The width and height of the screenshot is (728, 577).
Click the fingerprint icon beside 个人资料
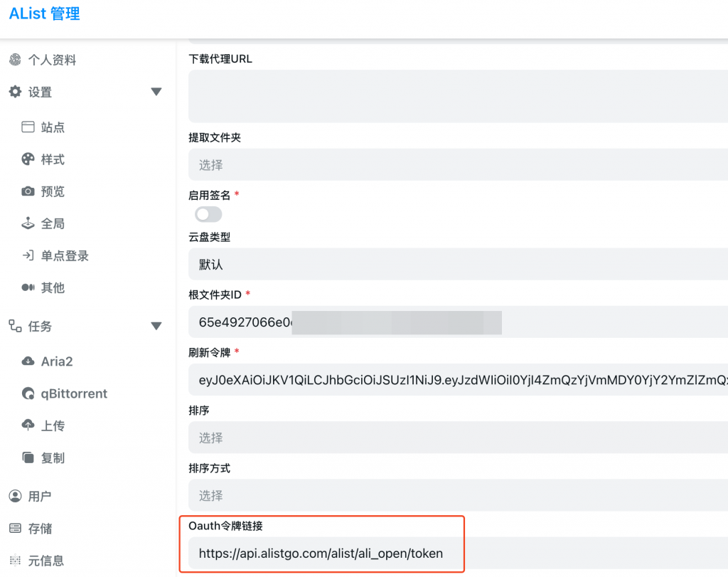tap(15, 60)
